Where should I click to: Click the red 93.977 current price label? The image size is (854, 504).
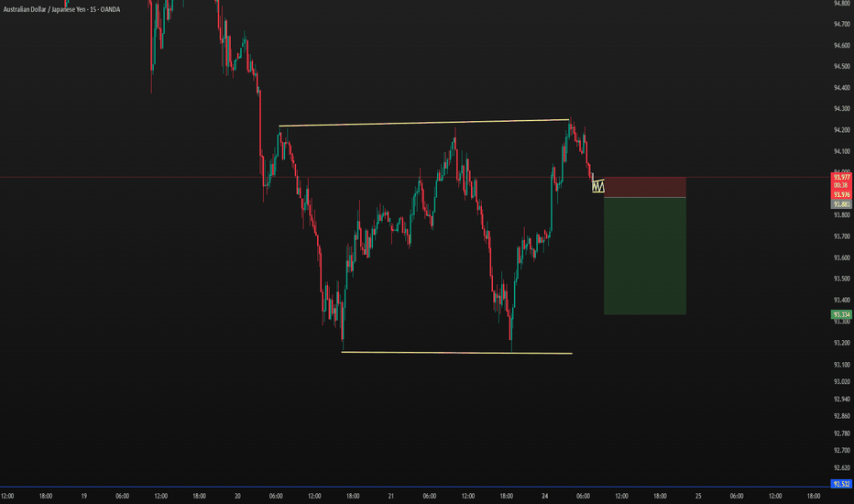click(x=841, y=177)
